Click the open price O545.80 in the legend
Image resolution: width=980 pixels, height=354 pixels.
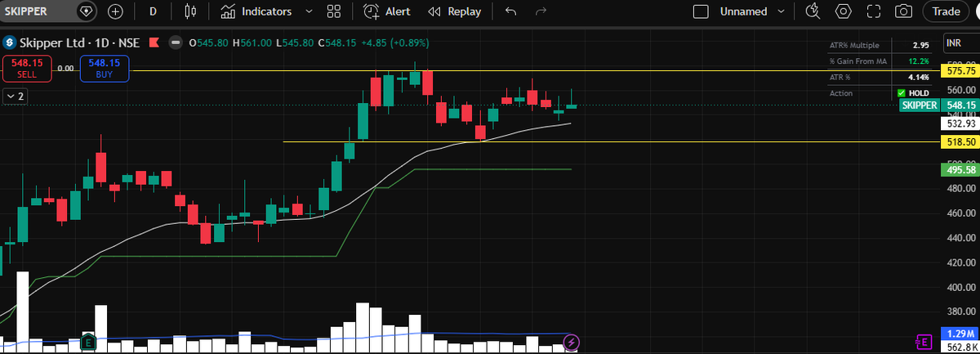point(207,43)
